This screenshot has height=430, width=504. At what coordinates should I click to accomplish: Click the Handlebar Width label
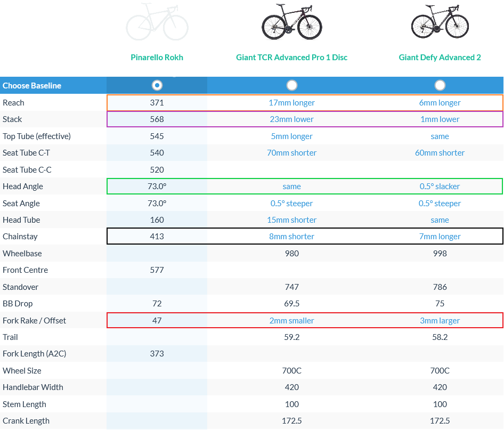click(x=33, y=387)
